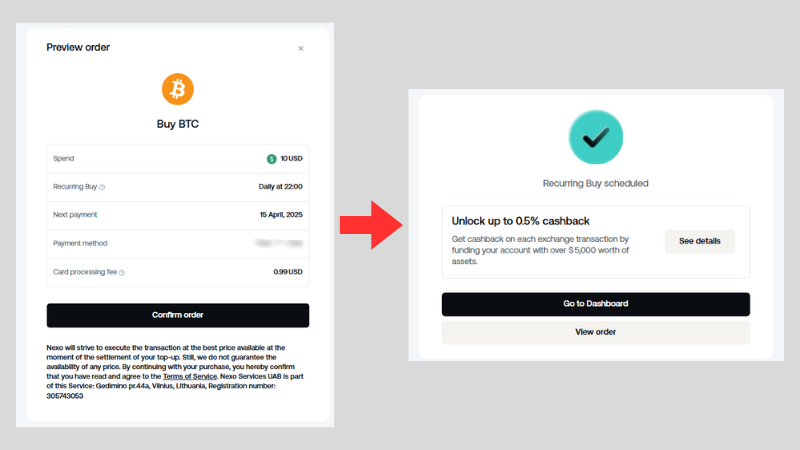The width and height of the screenshot is (800, 450).
Task: Click the 0.99 USD fee amount
Action: 288,272
